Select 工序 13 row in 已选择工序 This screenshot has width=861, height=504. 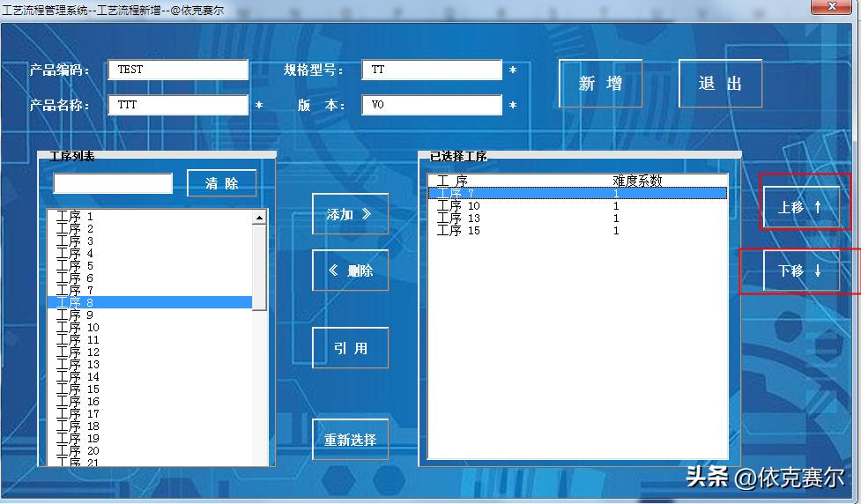(x=577, y=218)
